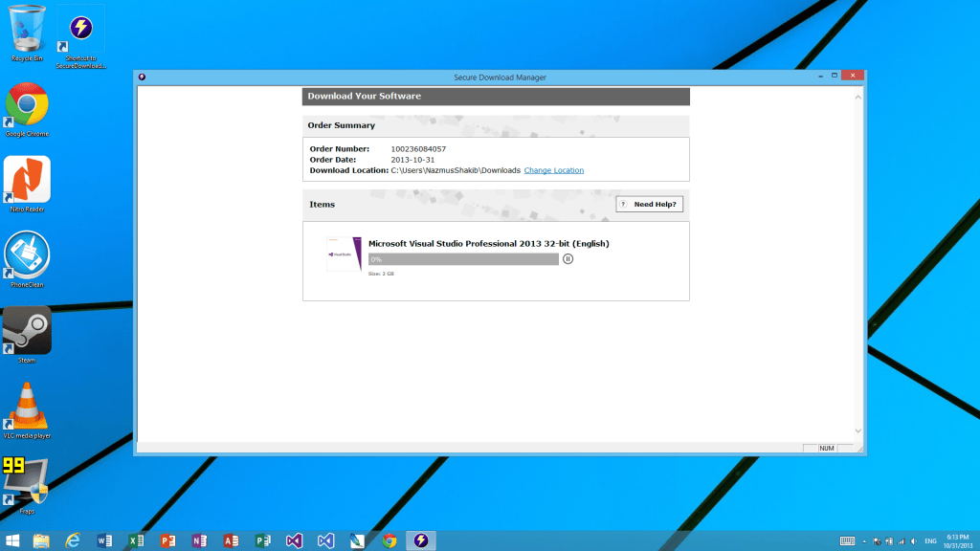Click the Secure Download Manager title bar icon

(x=142, y=77)
